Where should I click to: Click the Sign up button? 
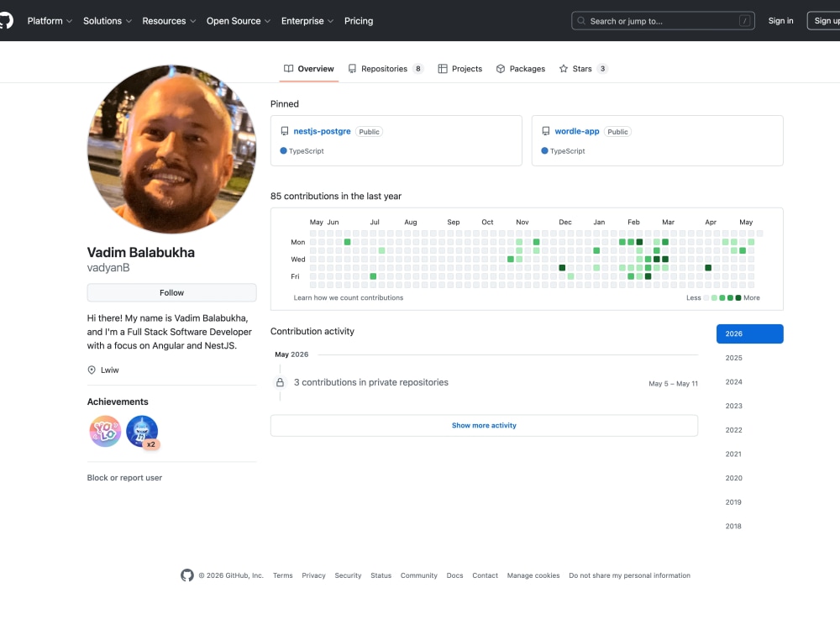coord(825,21)
